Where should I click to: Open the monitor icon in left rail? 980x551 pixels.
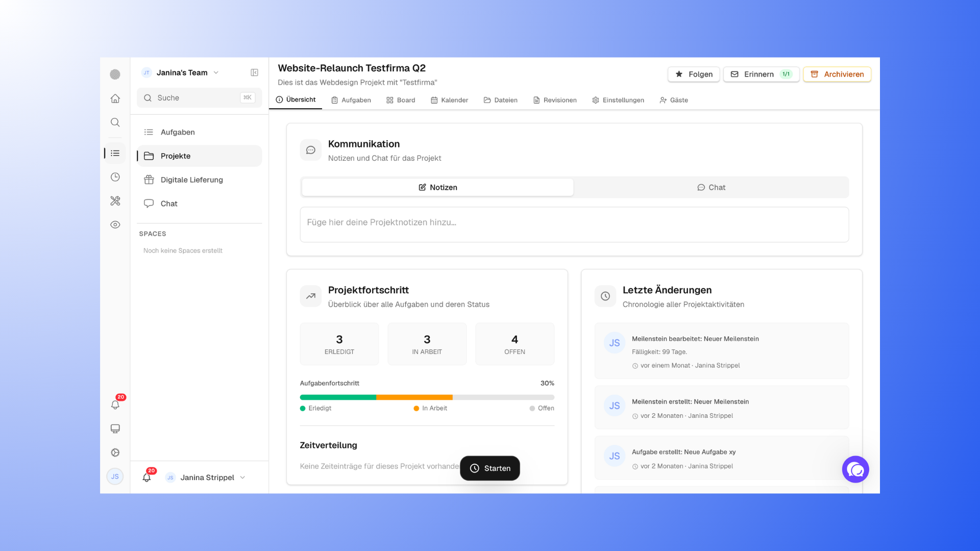point(115,429)
